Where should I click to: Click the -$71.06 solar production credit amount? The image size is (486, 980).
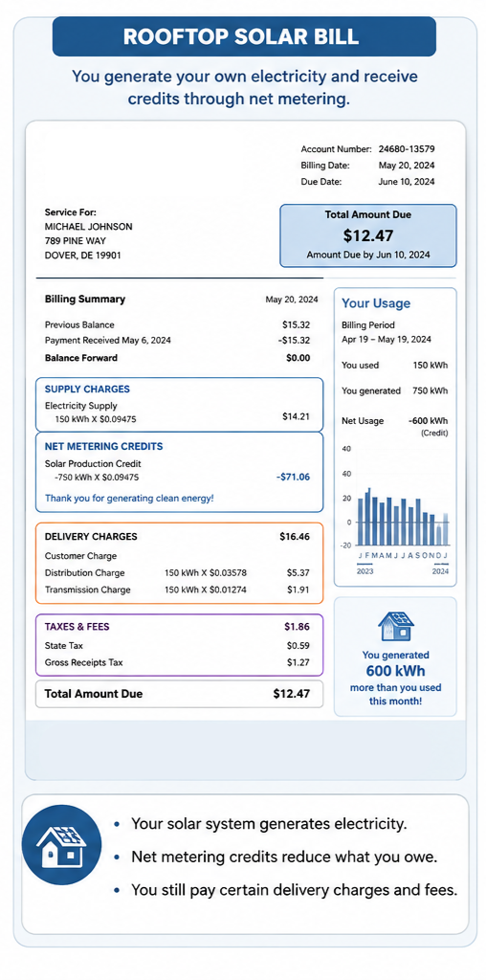293,477
